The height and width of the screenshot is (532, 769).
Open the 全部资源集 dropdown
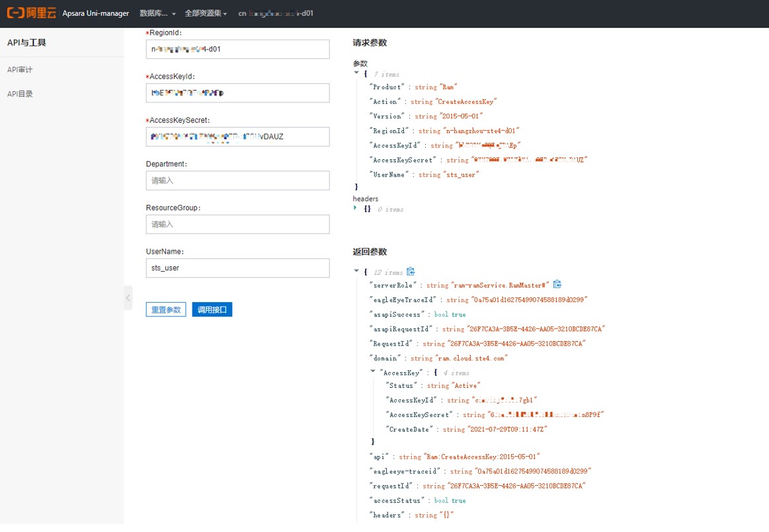206,13
